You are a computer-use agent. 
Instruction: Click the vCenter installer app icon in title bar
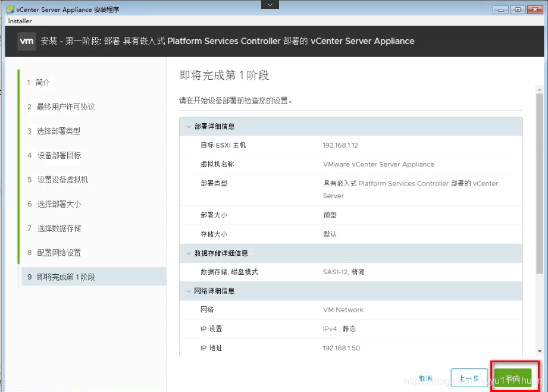(x=10, y=10)
